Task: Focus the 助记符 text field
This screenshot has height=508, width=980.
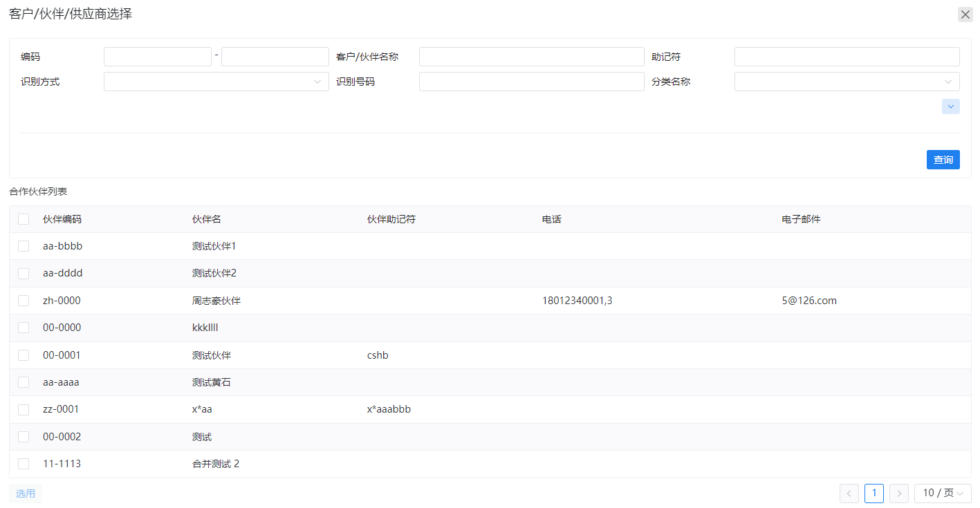Action: [x=847, y=57]
